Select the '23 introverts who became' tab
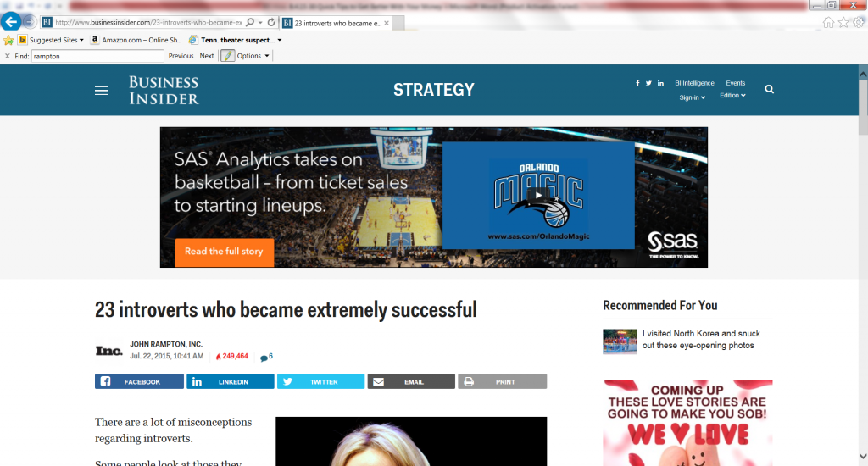The width and height of the screenshot is (868, 466). point(336,23)
